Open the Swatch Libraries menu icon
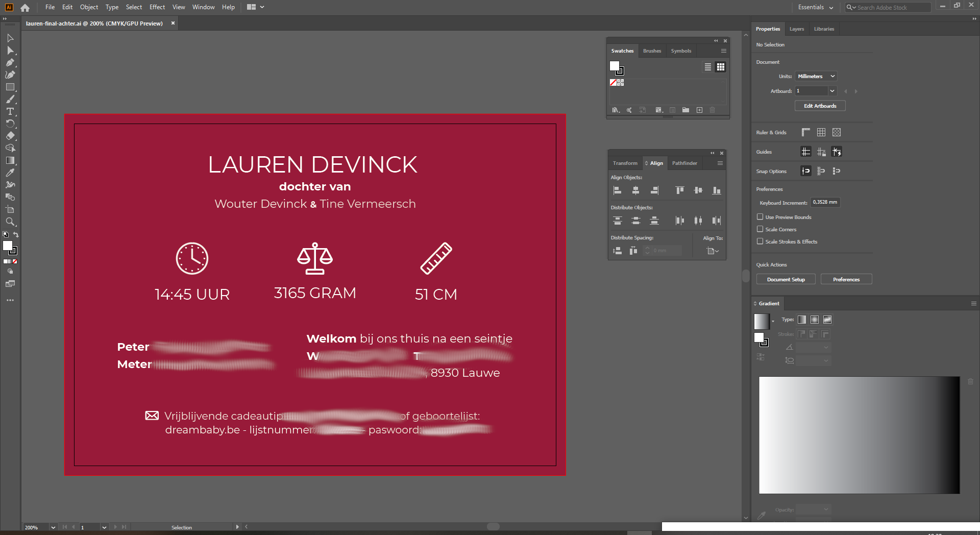980x535 pixels. [x=616, y=110]
